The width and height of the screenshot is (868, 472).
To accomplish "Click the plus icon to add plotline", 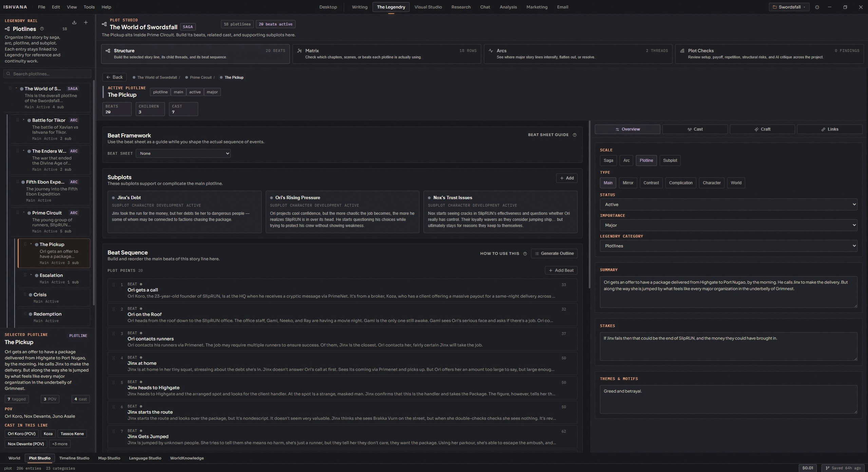I will point(86,22).
